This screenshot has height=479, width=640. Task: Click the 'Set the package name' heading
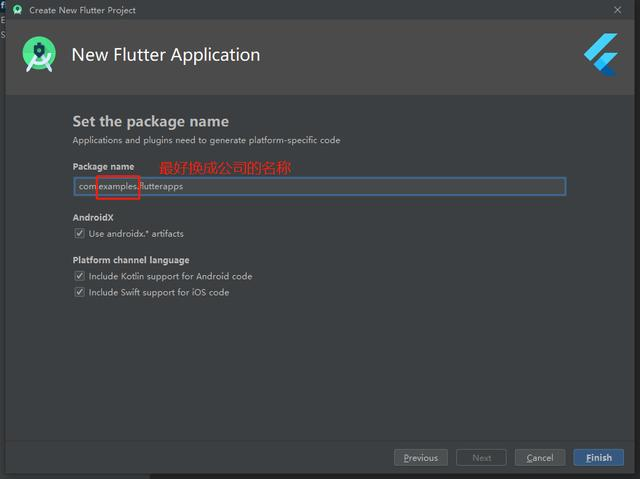pos(151,122)
